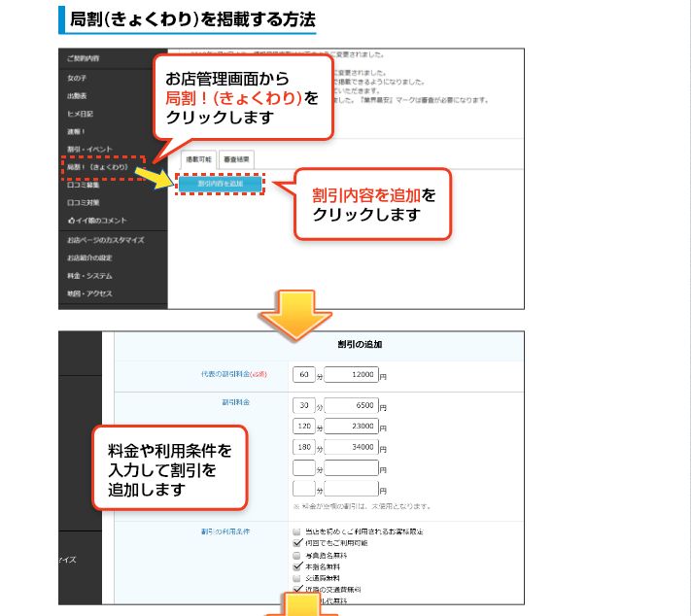Screen dimensions: 691x616
Task: Check the 交通費無料 checkbox
Action: click(297, 578)
